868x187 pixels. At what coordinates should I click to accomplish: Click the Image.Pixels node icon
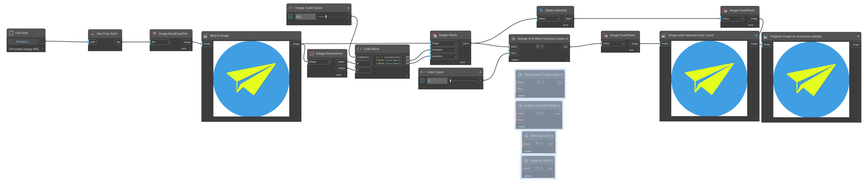[435, 35]
